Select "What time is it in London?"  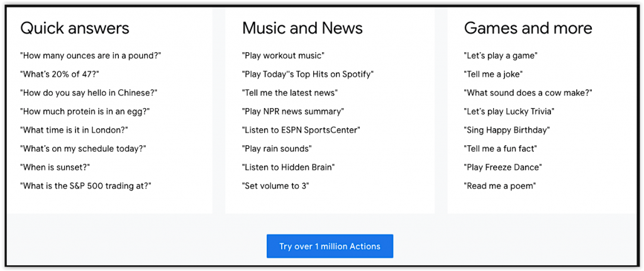[x=74, y=130]
